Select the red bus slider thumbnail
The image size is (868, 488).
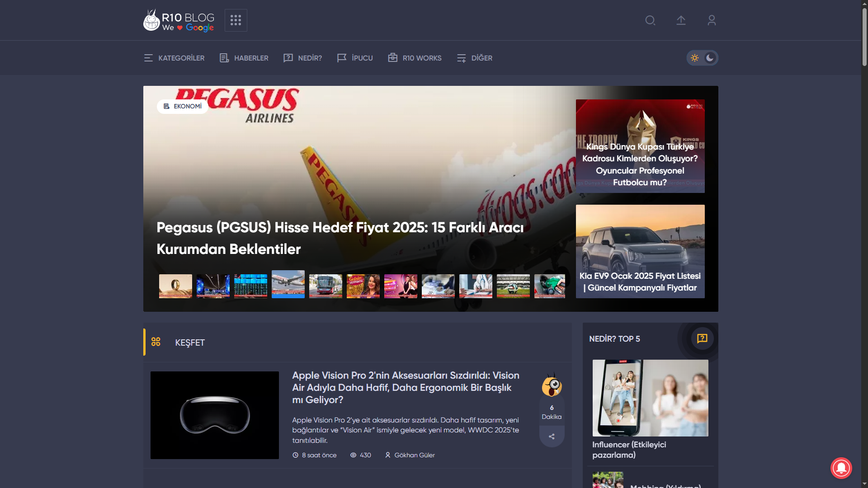coord(325,286)
